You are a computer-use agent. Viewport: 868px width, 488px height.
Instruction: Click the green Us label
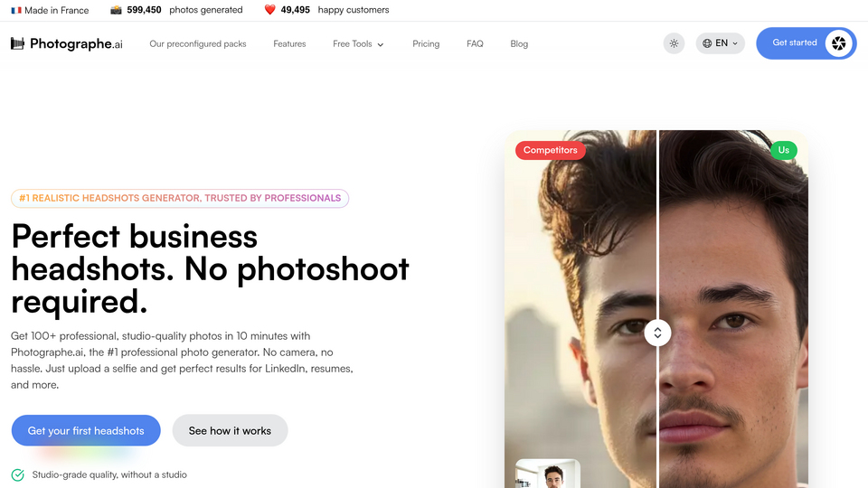783,150
